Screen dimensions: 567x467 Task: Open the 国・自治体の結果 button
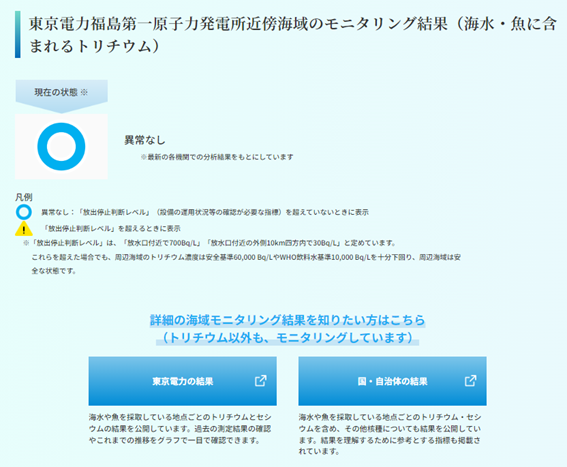click(x=392, y=381)
